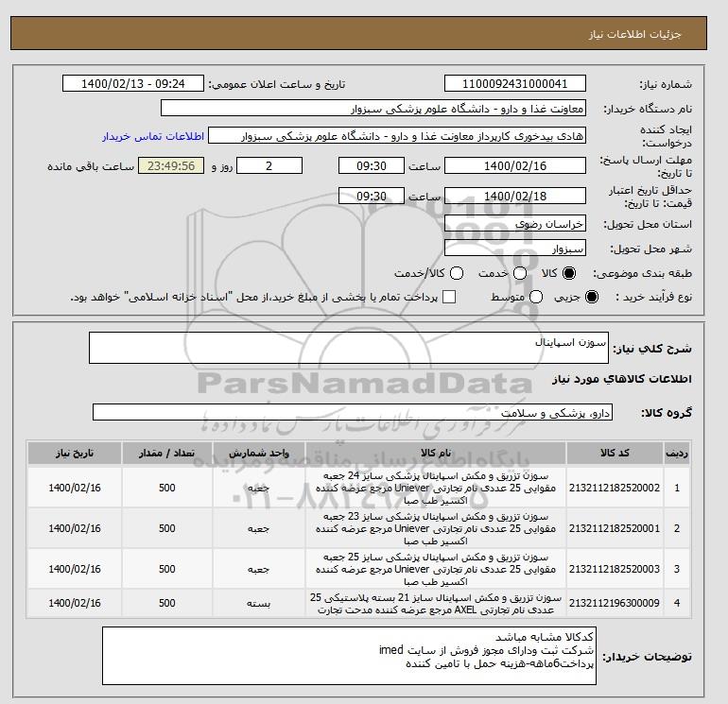Click quantity 500 in row 4

click(x=167, y=603)
